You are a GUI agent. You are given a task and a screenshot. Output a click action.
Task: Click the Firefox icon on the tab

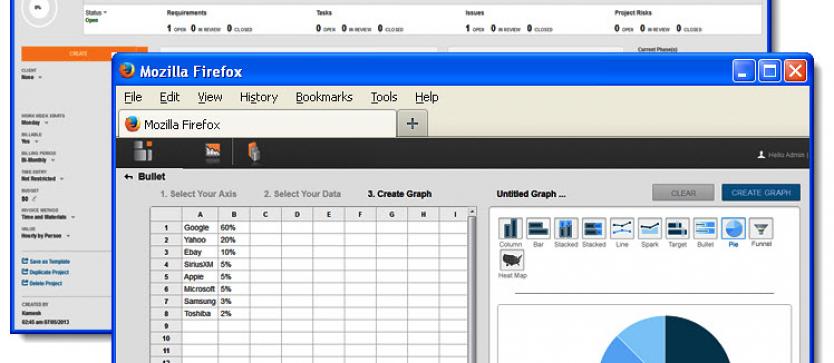[x=132, y=124]
